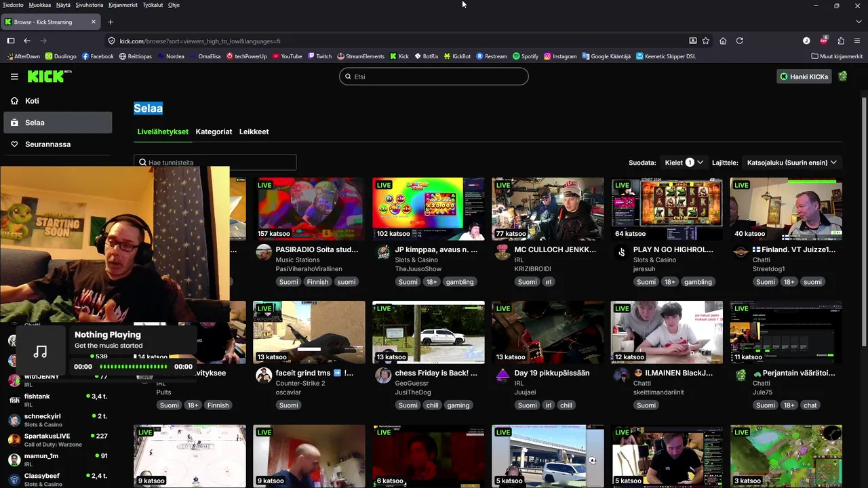Image resolution: width=868 pixels, height=488 pixels.
Task: Select the chat tag under Jule75
Action: [x=810, y=405]
